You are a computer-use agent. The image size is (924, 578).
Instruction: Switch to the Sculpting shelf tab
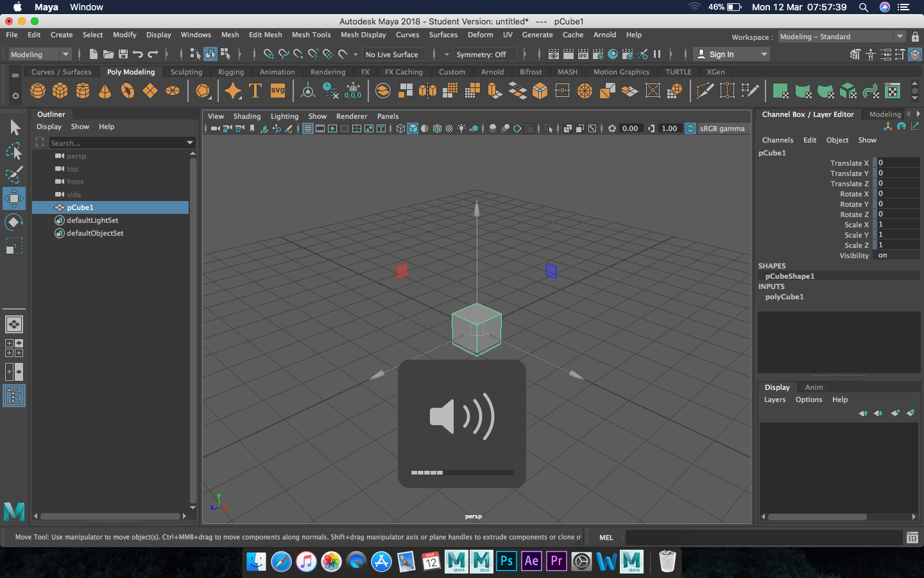pyautogui.click(x=186, y=72)
